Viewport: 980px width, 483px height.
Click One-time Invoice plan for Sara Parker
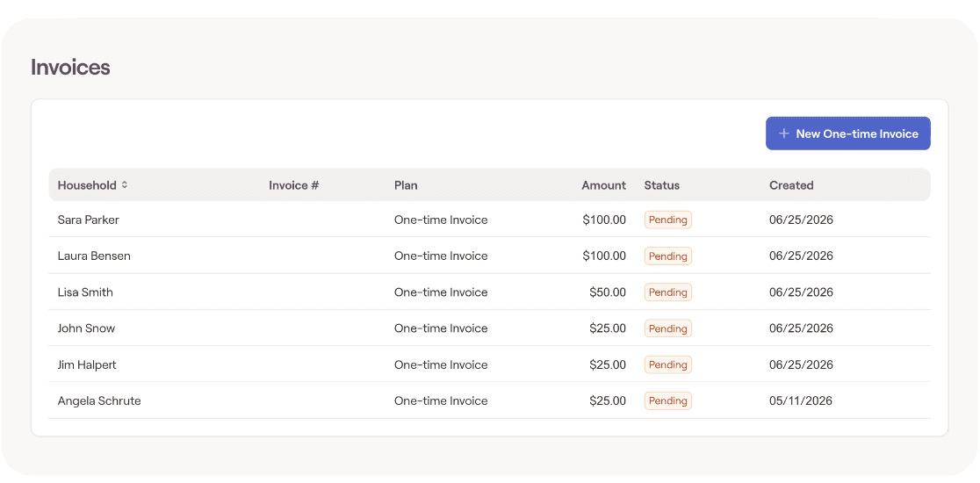[441, 220]
